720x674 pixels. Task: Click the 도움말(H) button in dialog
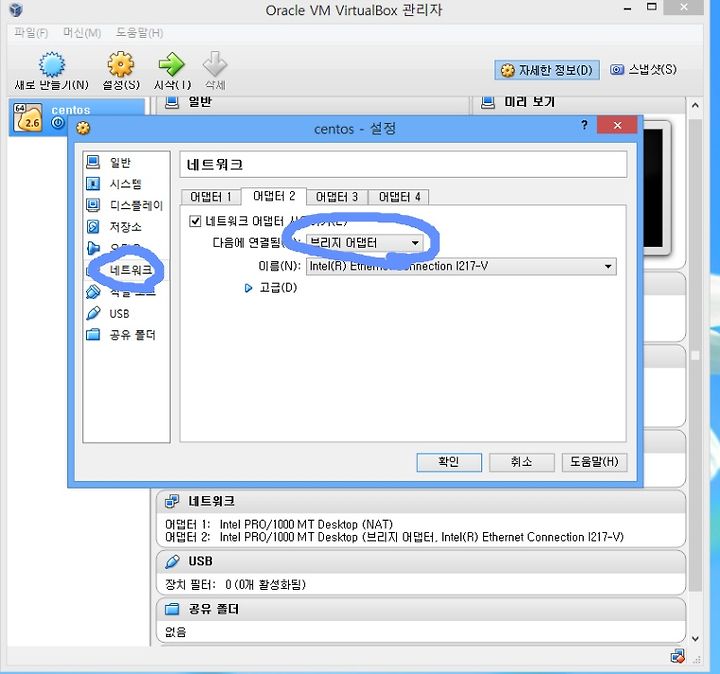tap(594, 462)
